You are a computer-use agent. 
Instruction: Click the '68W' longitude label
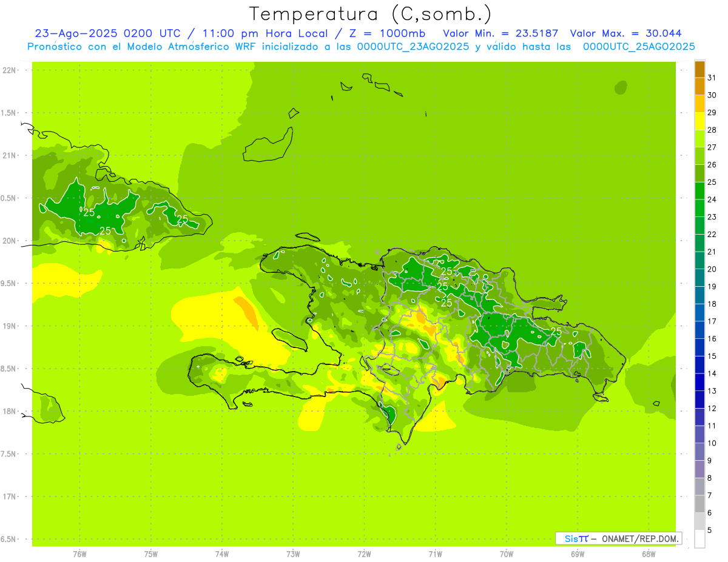(x=649, y=554)
